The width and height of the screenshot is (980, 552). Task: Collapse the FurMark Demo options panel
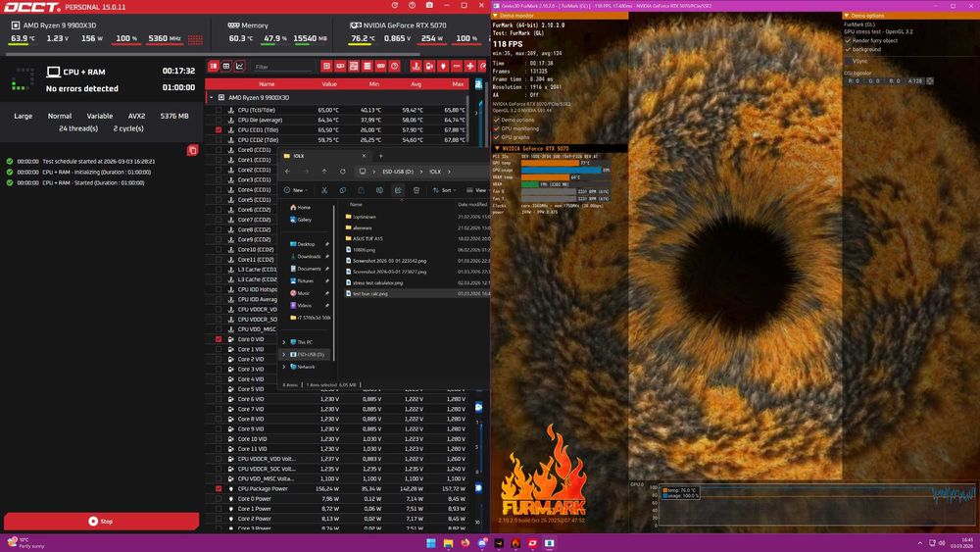[x=847, y=16]
